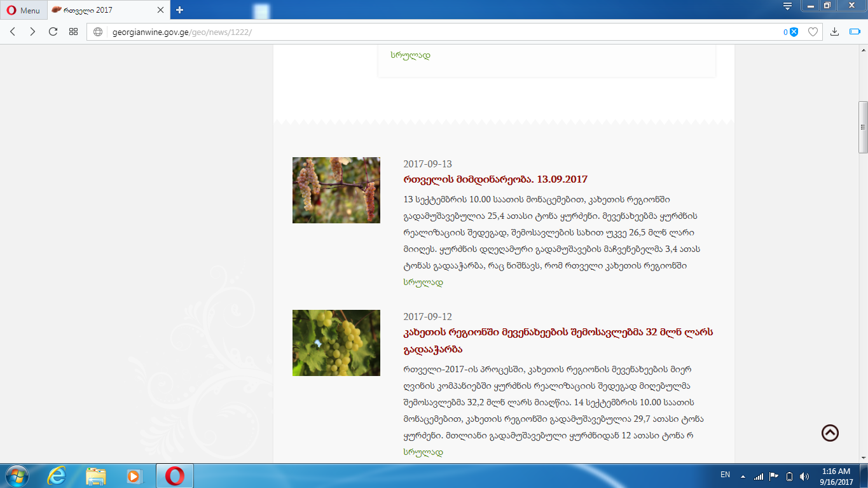Launch Internet Explorer from the taskbar
This screenshot has width=868, height=488.
coord(57,476)
